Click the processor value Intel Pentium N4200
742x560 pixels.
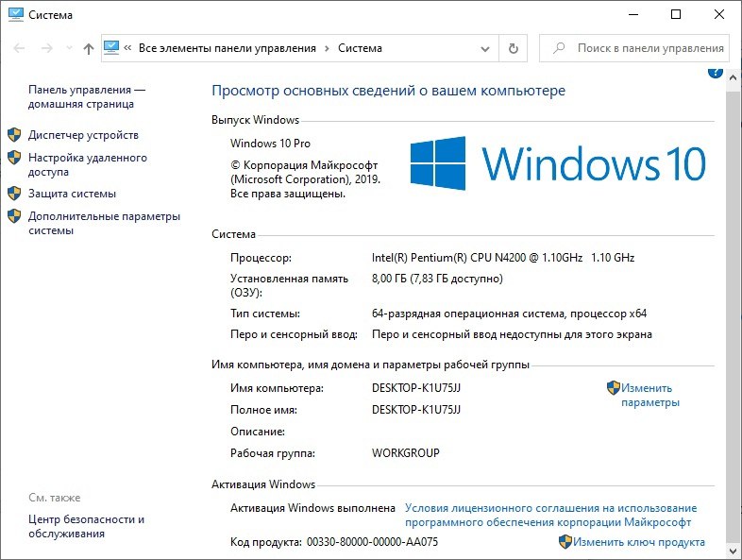(x=503, y=258)
